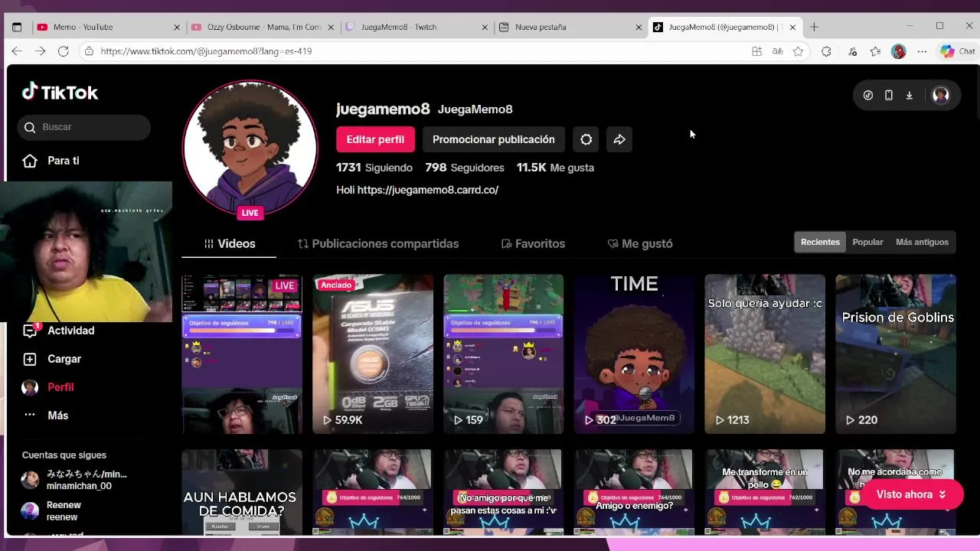This screenshot has height=551, width=980.
Task: Open Actividad notifications
Action: (x=59, y=331)
